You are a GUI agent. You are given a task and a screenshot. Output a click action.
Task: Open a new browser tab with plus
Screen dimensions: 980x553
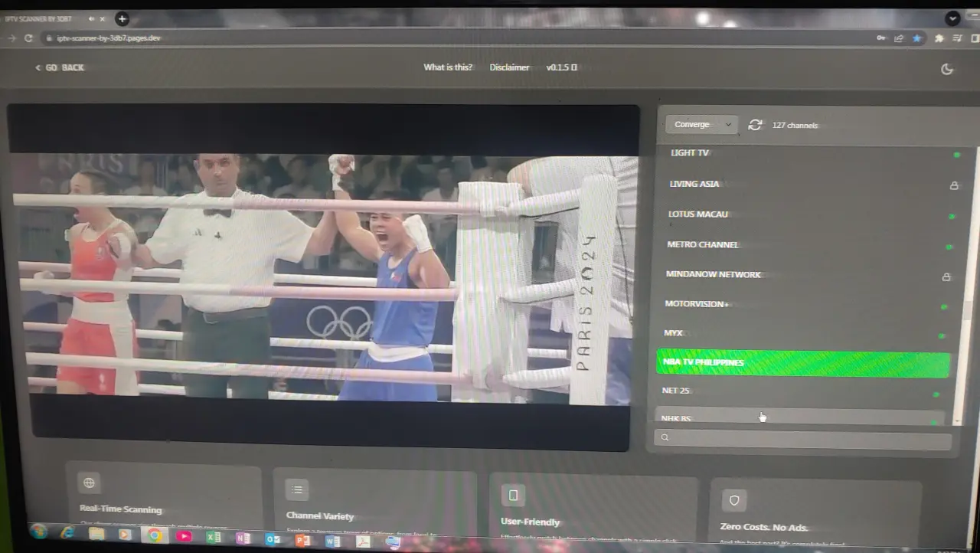pyautogui.click(x=122, y=18)
